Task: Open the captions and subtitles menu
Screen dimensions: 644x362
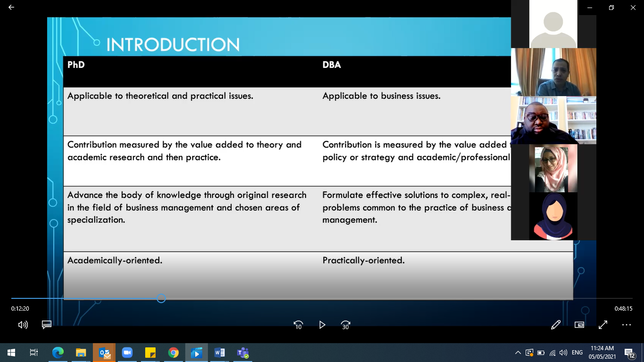Action: [x=46, y=325]
